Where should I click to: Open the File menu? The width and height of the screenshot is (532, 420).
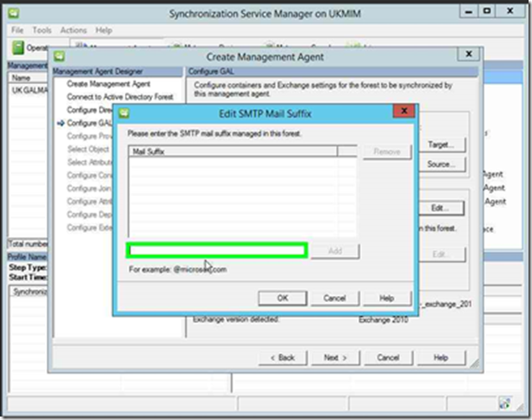pos(17,30)
